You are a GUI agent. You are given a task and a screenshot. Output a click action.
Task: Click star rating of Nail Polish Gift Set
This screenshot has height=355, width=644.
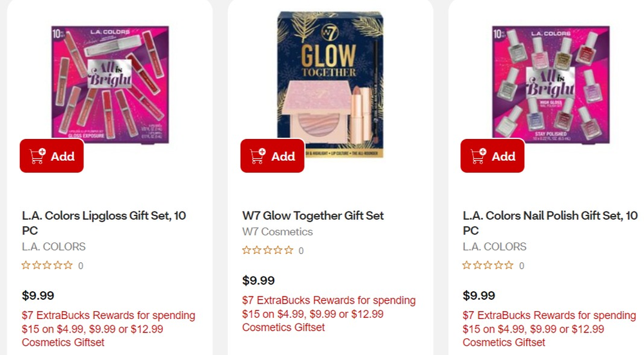click(488, 265)
